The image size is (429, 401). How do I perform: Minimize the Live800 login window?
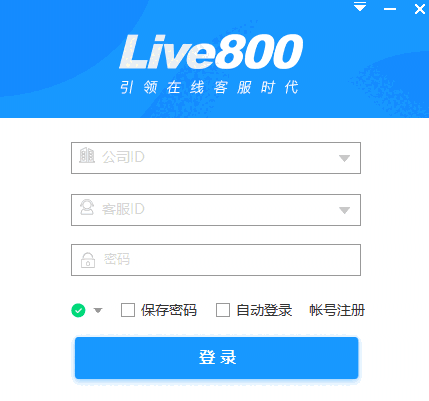click(390, 9)
